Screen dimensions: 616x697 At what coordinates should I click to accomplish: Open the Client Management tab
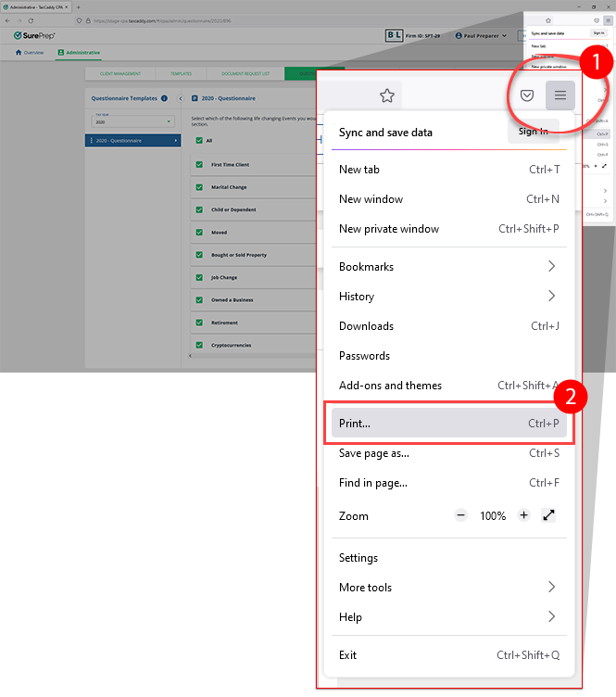click(120, 73)
